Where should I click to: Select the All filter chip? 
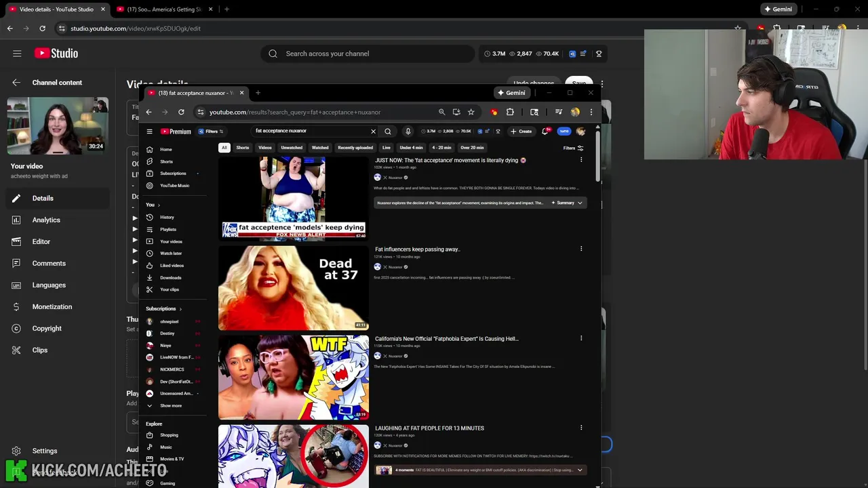pyautogui.click(x=224, y=148)
